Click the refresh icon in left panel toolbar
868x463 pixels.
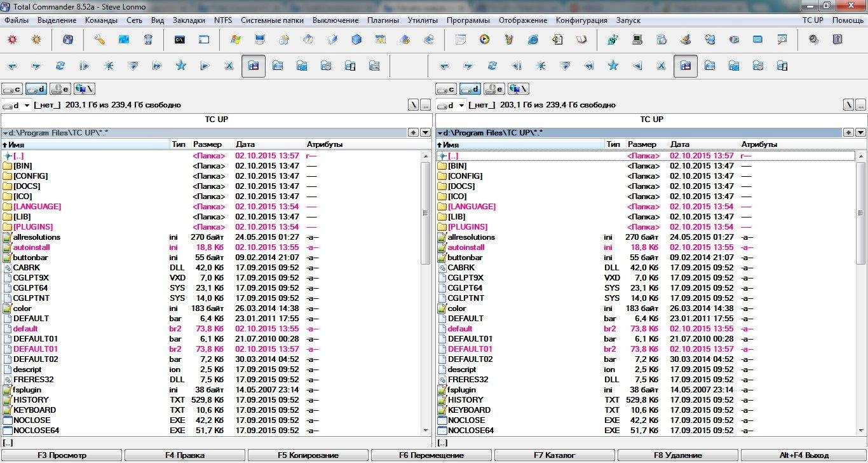pos(60,66)
